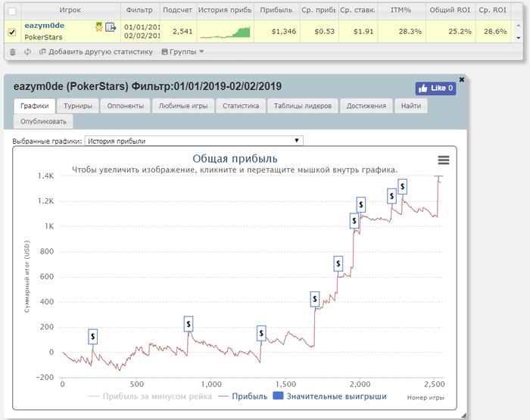Click the trash delete icon below the table
Viewport: 530px width, 420px height.
[13, 52]
